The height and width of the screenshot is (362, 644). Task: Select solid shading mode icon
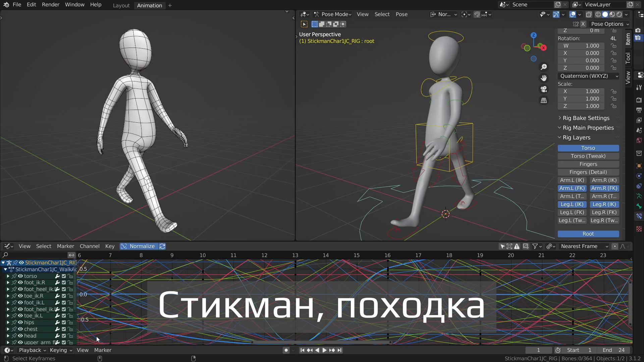[605, 14]
